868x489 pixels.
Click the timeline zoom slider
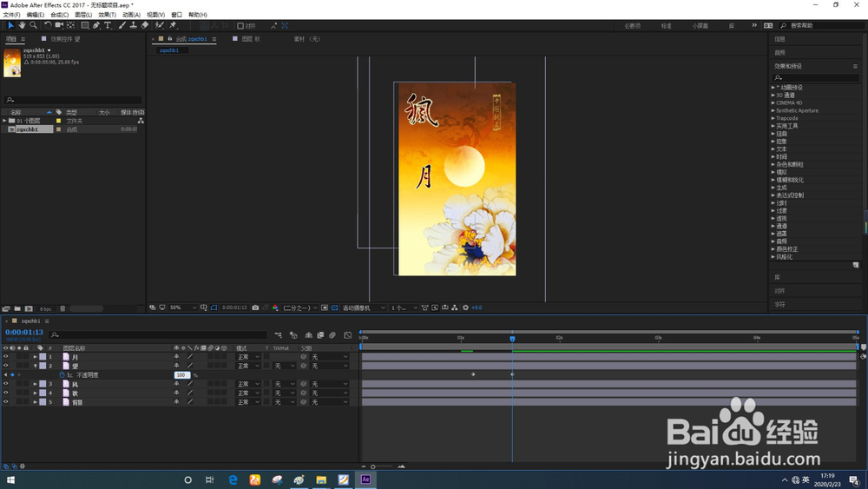point(382,466)
